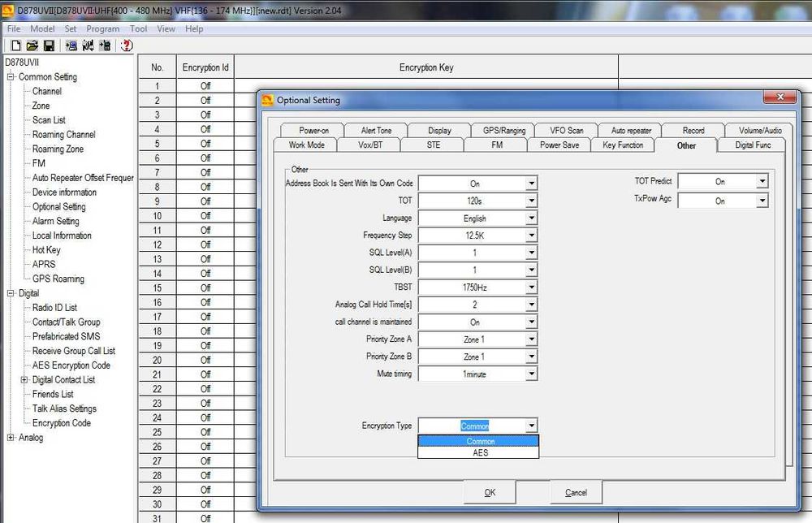Switch to the Display tab
812x523 pixels.
click(439, 131)
